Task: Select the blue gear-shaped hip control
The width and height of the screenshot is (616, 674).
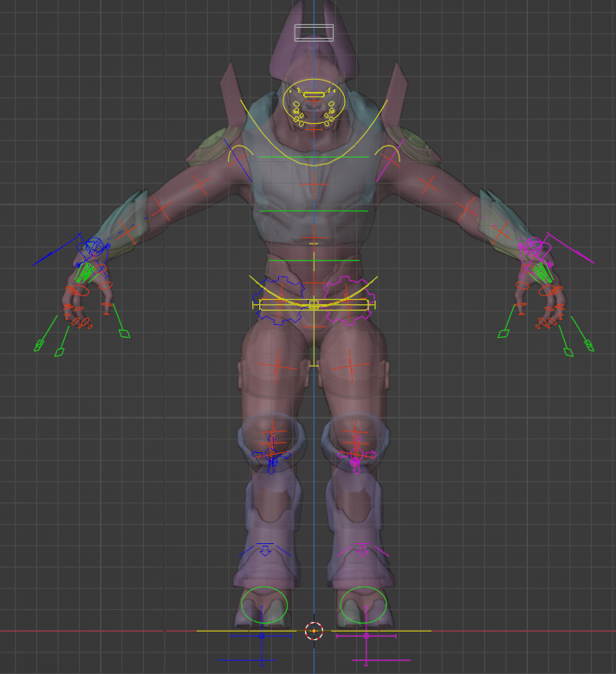Action: point(279,301)
